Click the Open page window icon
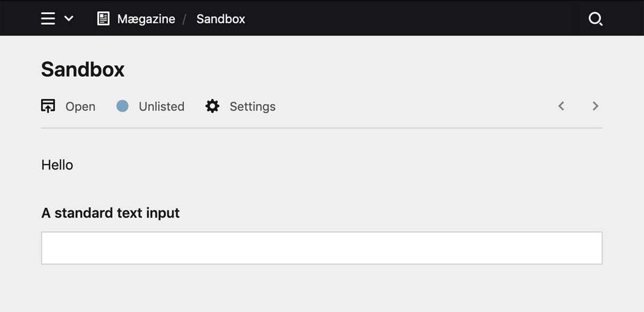644x312 pixels. coord(48,106)
